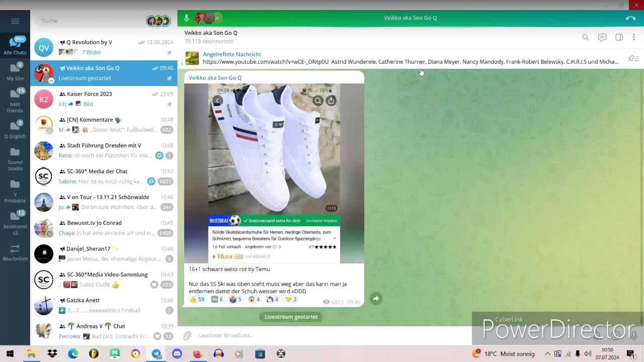Click the reaction with count 6
Viewport: 644px width, 362px height.
217,299
